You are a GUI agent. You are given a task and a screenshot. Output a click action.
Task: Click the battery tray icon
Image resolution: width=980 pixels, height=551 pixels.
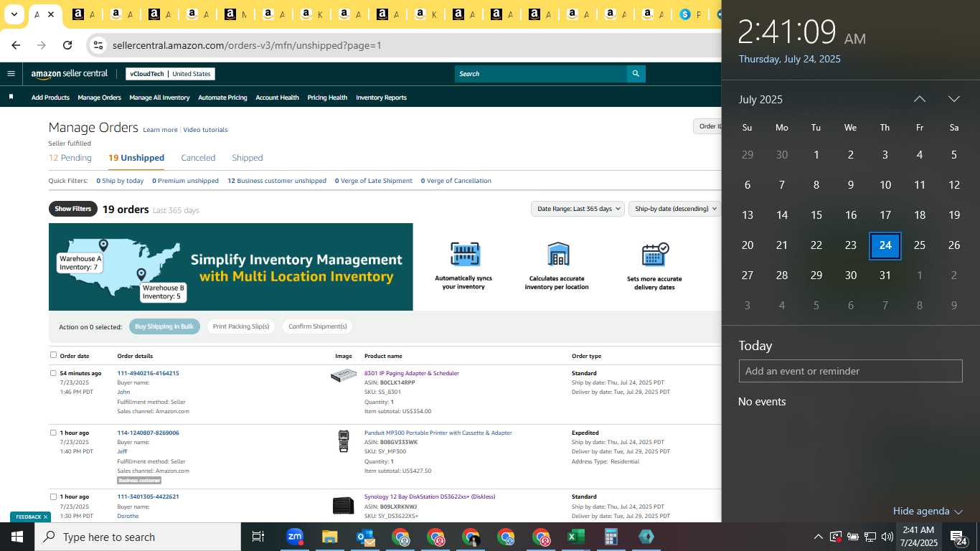tap(852, 537)
